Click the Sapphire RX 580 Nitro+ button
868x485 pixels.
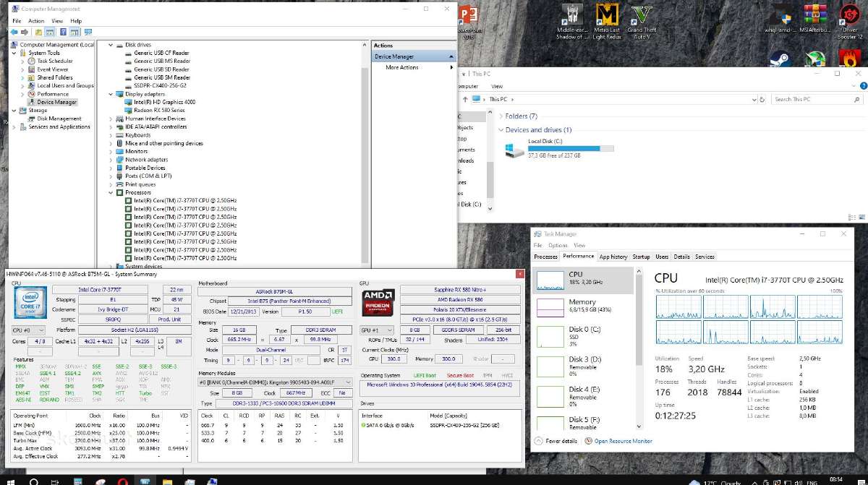click(459, 289)
